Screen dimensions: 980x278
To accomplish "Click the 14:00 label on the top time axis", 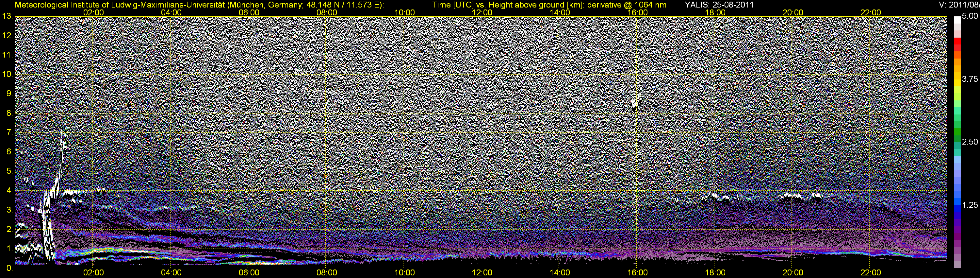I will [560, 12].
